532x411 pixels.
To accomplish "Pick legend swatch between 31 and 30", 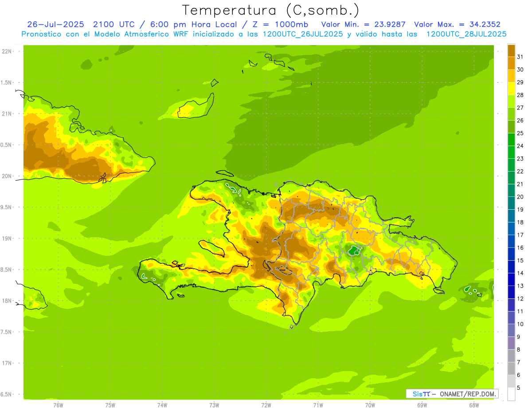I will click(x=511, y=63).
